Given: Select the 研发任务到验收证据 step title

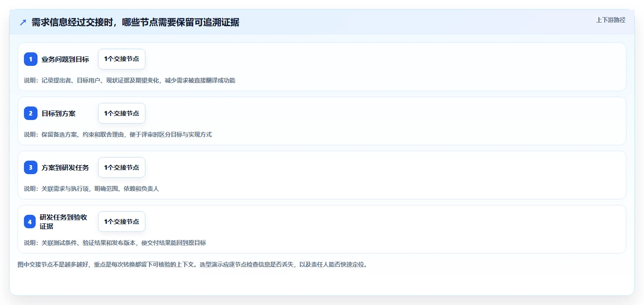Looking at the screenshot, I should click(x=64, y=222).
